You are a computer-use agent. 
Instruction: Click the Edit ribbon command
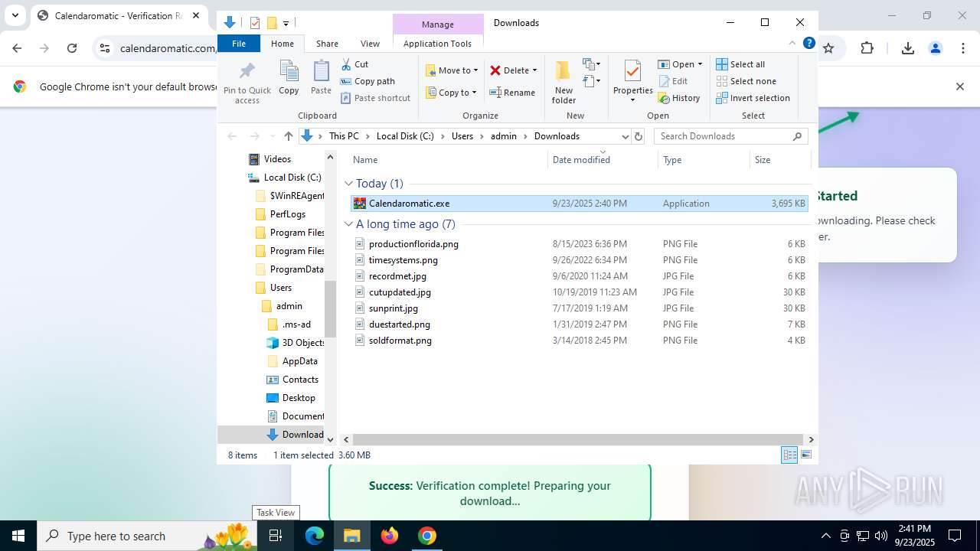673,81
